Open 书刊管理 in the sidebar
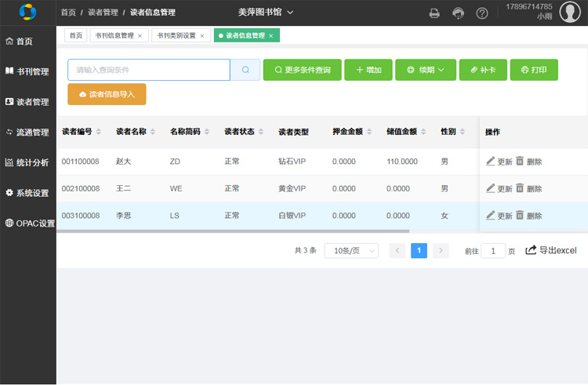The image size is (588, 385). tap(27, 71)
